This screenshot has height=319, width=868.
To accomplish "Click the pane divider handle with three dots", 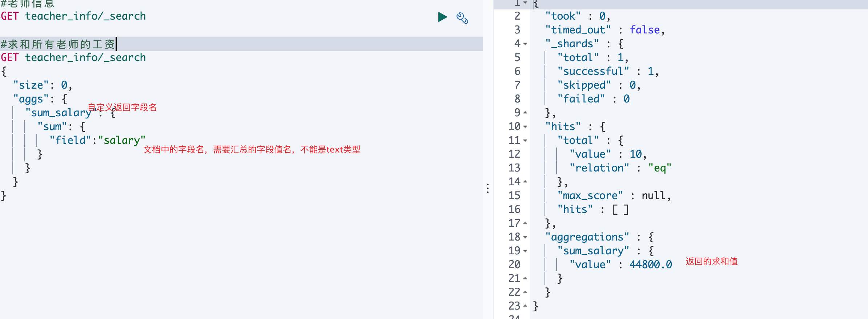I will click(488, 188).
